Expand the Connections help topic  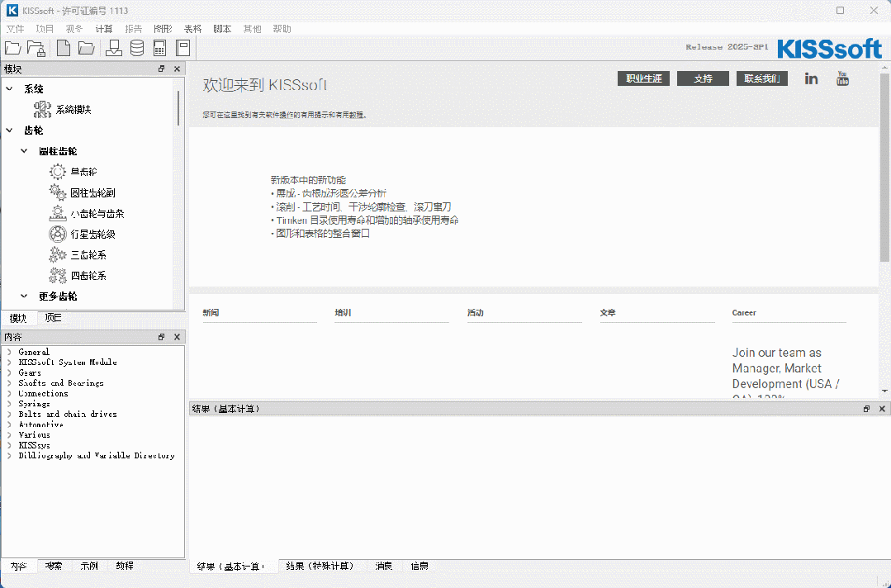click(x=9, y=393)
